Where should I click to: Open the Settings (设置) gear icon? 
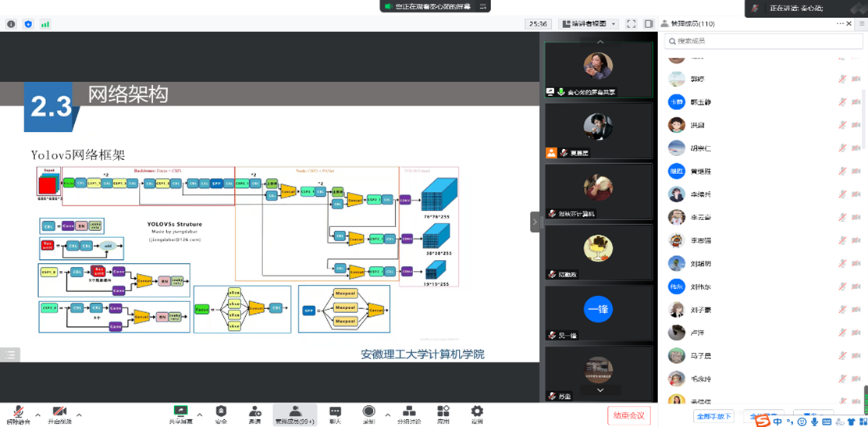click(477, 414)
